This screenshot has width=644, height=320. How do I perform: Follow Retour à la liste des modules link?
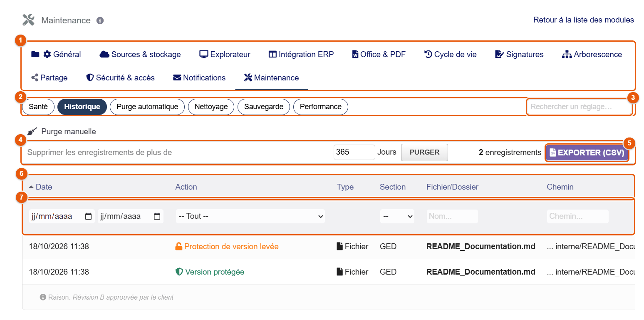(584, 20)
